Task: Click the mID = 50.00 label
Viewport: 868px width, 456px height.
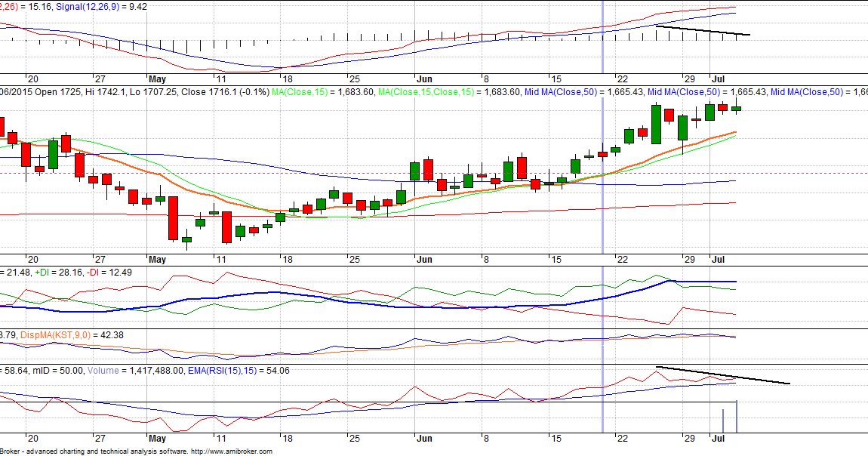Action: coord(57,370)
